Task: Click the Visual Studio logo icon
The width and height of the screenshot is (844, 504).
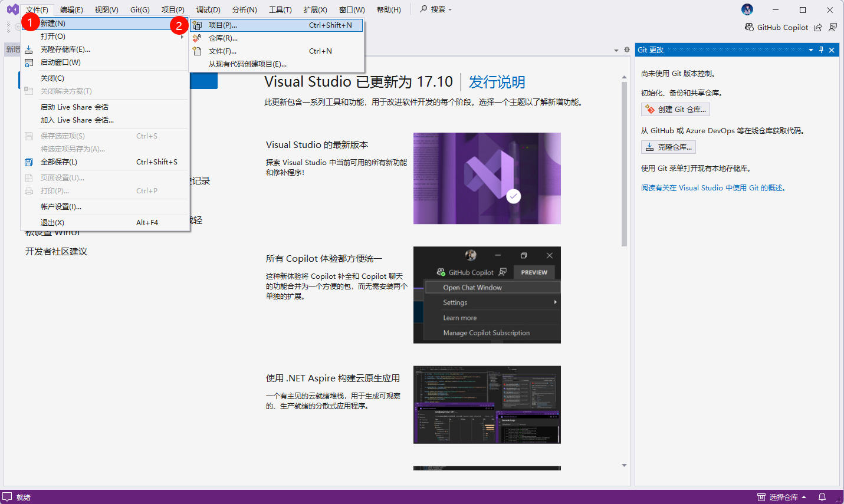Action: (12, 9)
